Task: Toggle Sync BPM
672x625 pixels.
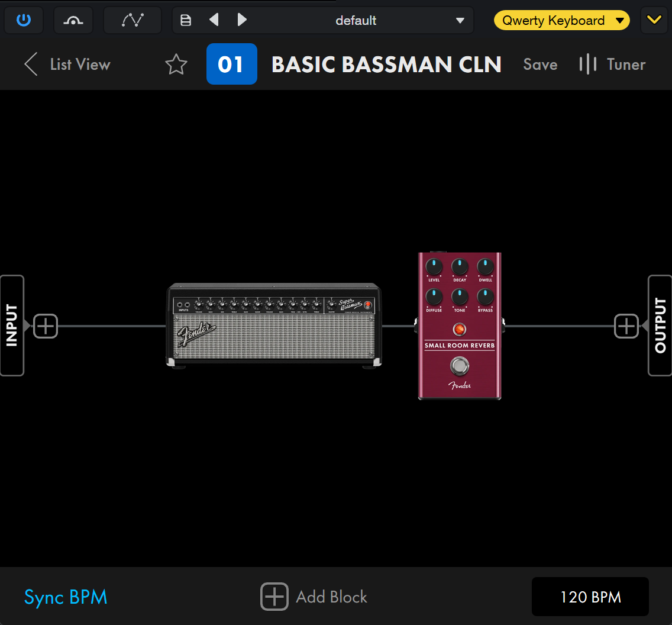Action: click(x=66, y=597)
